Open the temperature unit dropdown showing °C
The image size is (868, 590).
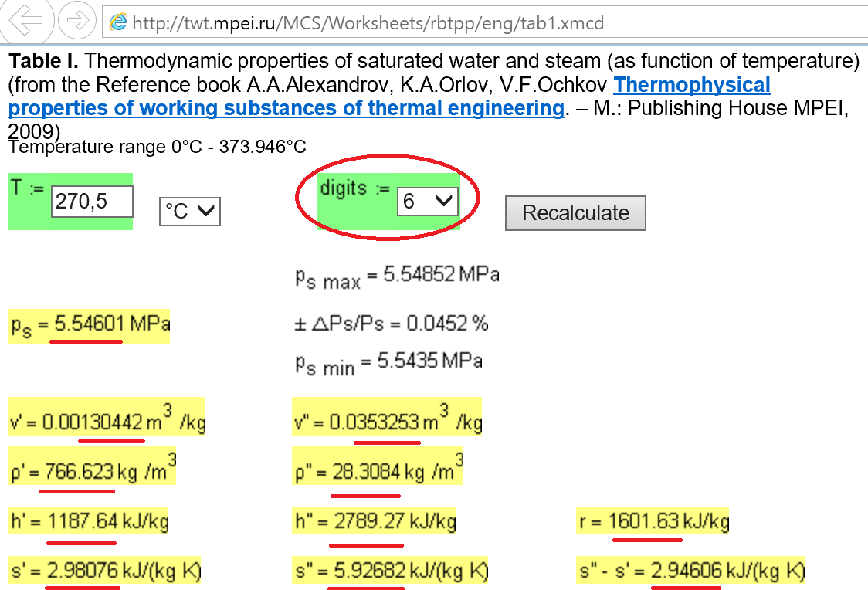[x=189, y=212]
